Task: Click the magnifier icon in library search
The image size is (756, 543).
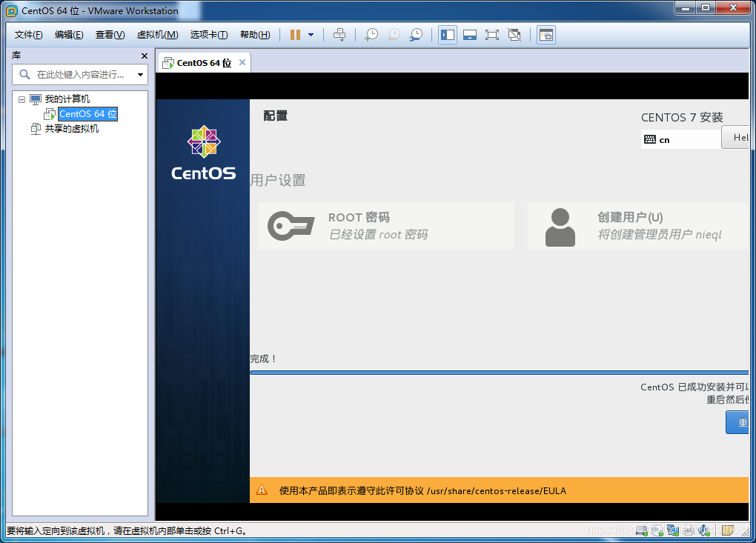Action: click(x=24, y=75)
